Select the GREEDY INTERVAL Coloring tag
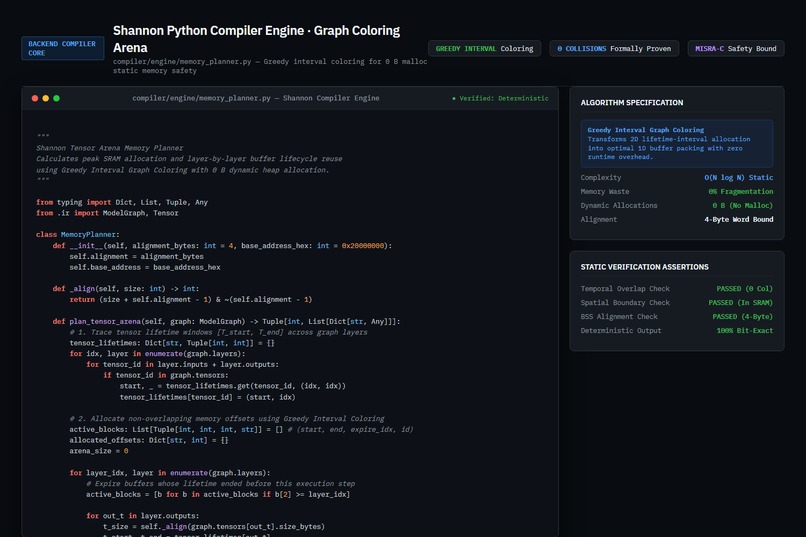This screenshot has width=806, height=537. point(484,48)
